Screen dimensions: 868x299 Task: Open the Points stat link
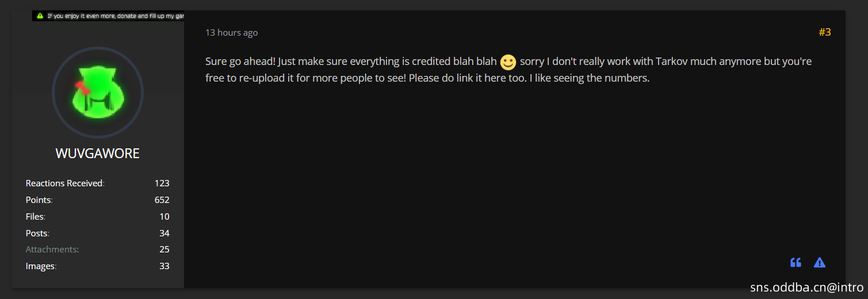(38, 200)
